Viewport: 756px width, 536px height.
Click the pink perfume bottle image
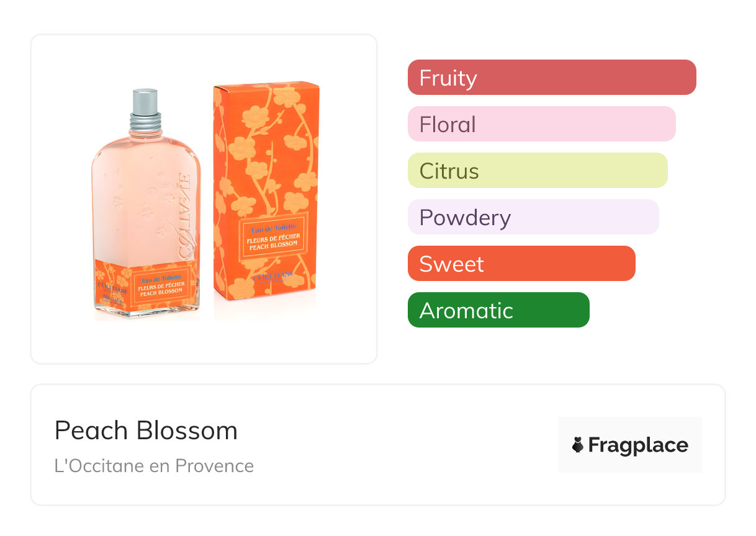[146, 205]
